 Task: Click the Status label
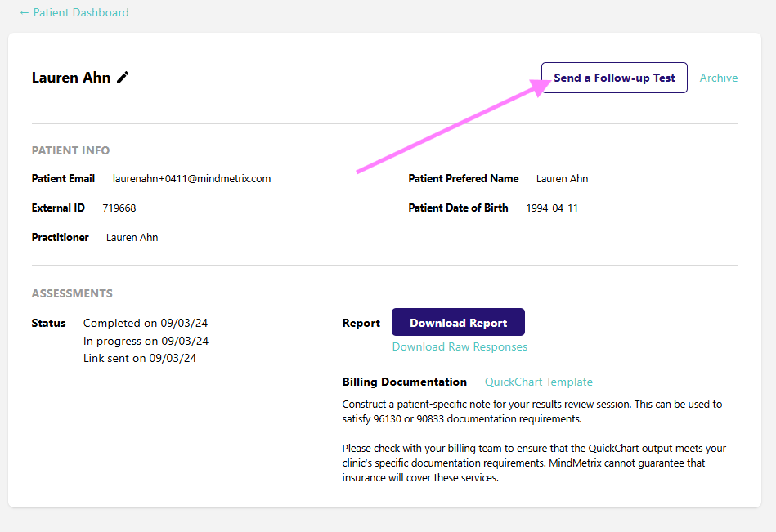(48, 323)
